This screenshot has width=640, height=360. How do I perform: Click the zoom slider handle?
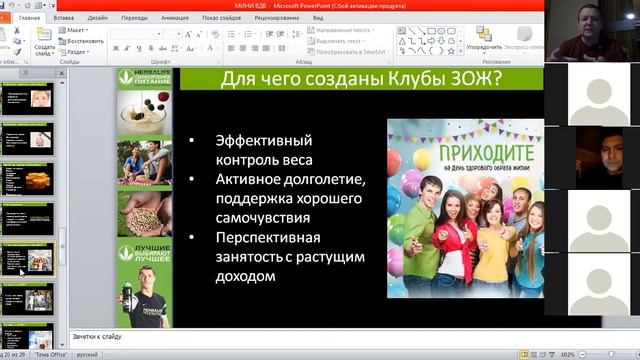611,355
